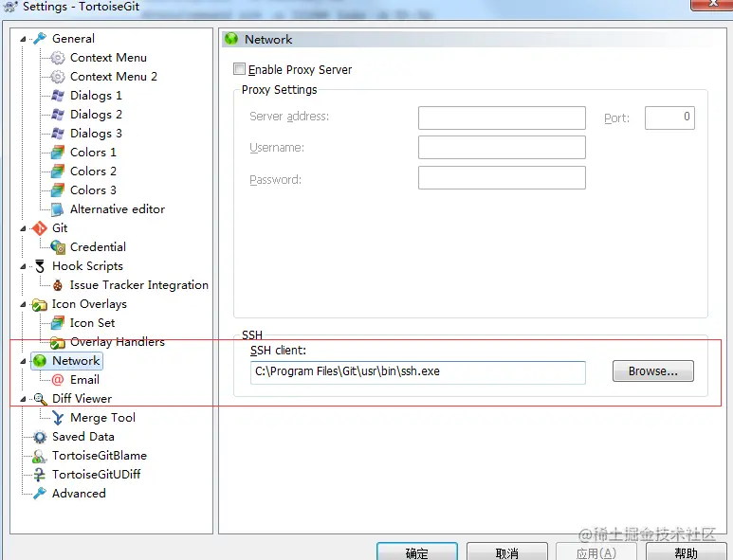Collapse the Icon Overlays tree node
This screenshot has height=560, width=733.
(x=23, y=304)
